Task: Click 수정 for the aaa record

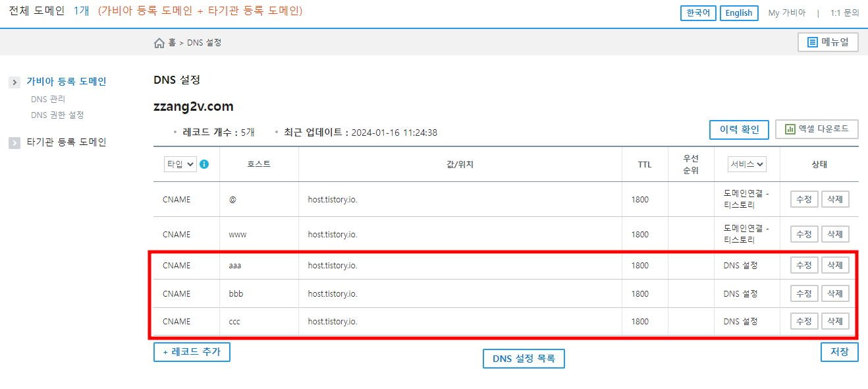Action: point(804,265)
